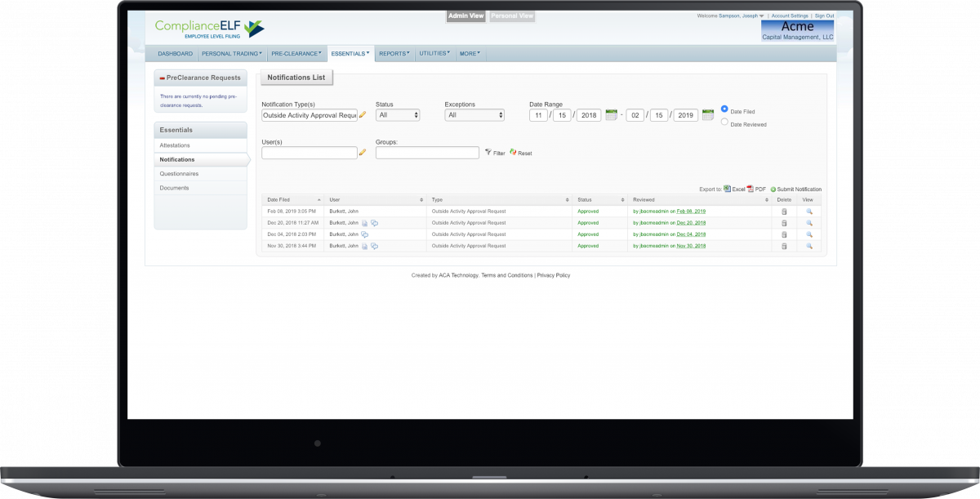Go to the Dashboard tab
This screenshot has height=499, width=980.
tap(175, 54)
